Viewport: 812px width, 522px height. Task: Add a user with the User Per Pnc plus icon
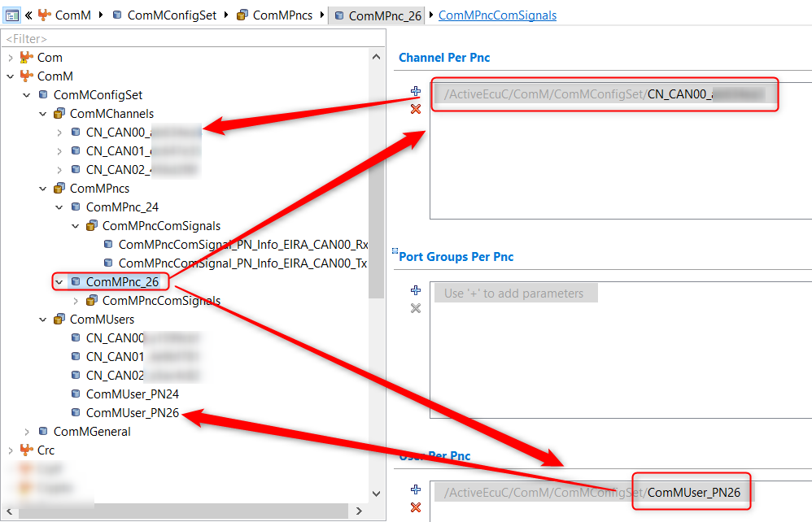[415, 489]
